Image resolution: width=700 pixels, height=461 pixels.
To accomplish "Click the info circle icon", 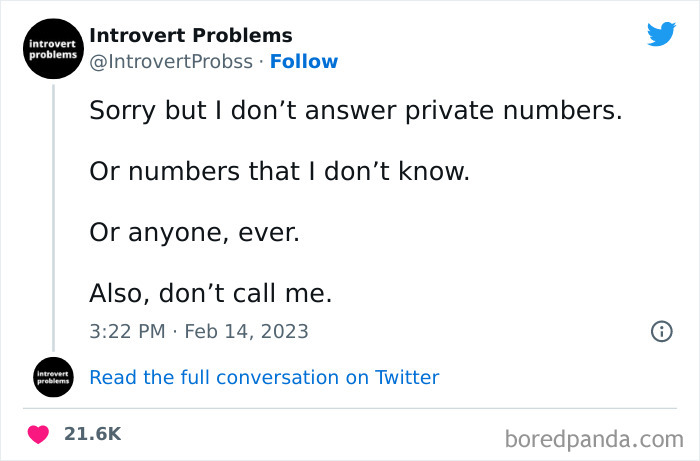I will click(661, 331).
